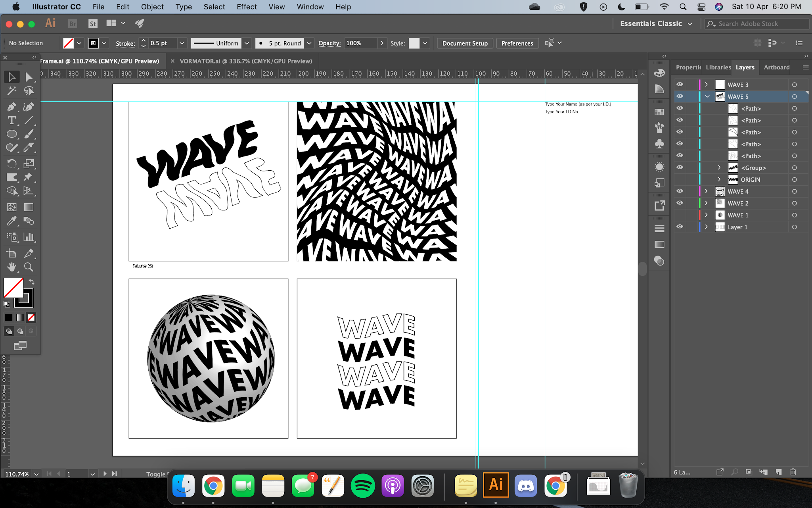
Task: Show the hidden WAVE 1 layer
Action: [680, 215]
